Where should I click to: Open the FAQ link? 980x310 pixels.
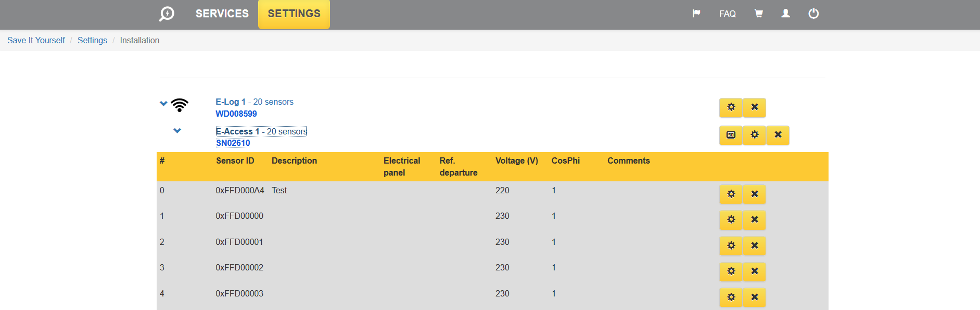pos(727,14)
